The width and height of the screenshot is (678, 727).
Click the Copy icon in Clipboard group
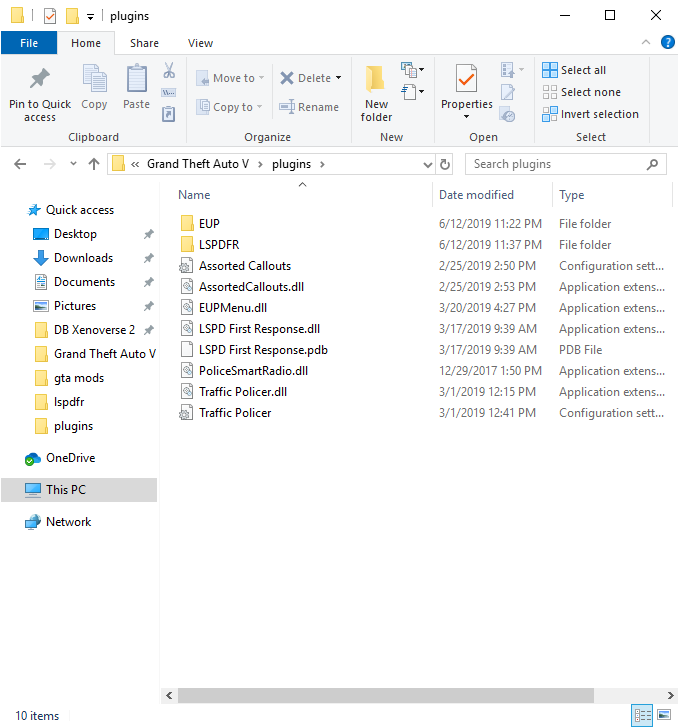pyautogui.click(x=95, y=78)
